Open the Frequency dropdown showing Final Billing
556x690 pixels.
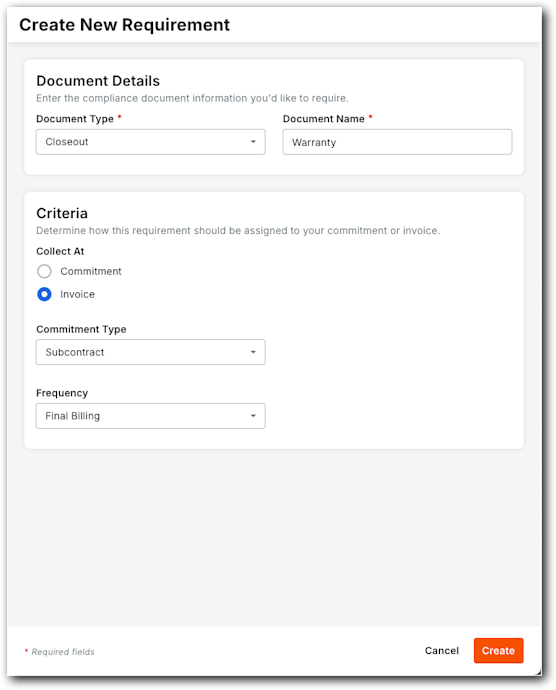point(151,416)
